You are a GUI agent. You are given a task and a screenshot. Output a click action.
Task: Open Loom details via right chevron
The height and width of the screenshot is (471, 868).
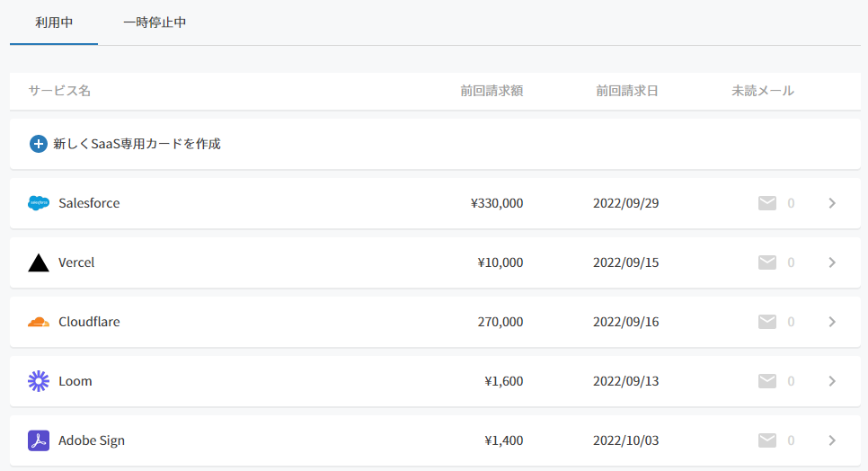[832, 381]
